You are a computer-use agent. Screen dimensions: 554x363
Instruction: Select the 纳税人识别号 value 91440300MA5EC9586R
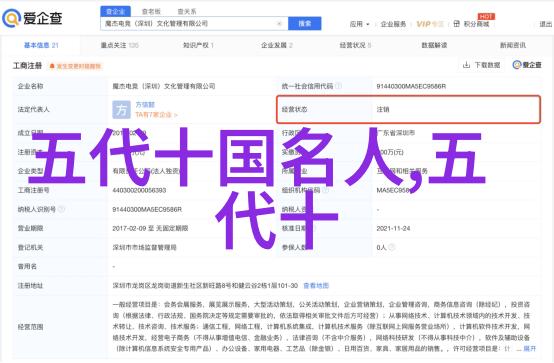(147, 209)
